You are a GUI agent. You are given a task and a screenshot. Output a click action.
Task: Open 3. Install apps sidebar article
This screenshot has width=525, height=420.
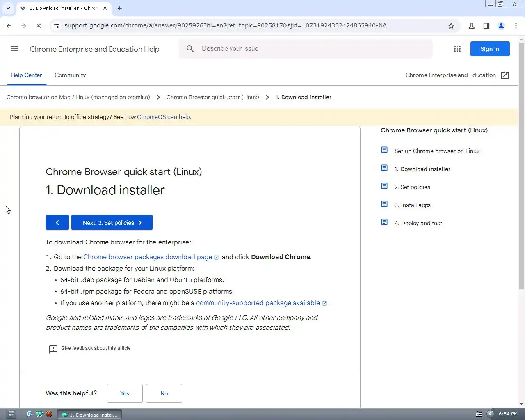413,205
